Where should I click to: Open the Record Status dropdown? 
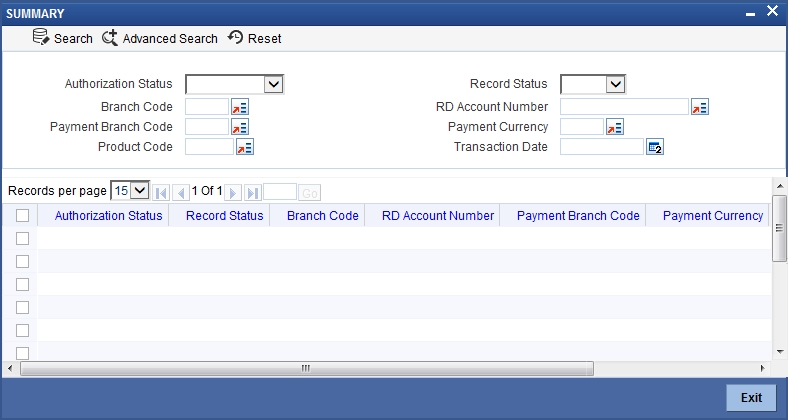pyautogui.click(x=593, y=84)
